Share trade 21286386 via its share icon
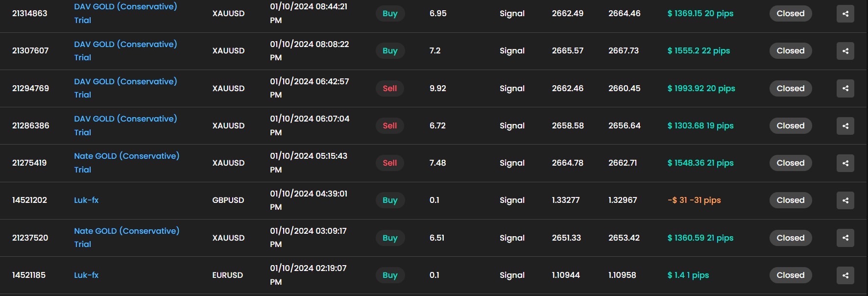Viewport: 868px width, 296px height. click(x=845, y=126)
